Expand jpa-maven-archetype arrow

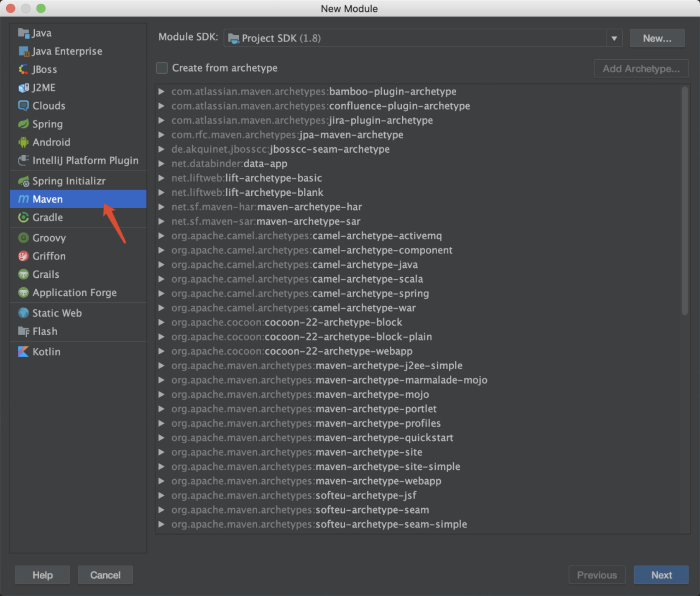tap(161, 135)
